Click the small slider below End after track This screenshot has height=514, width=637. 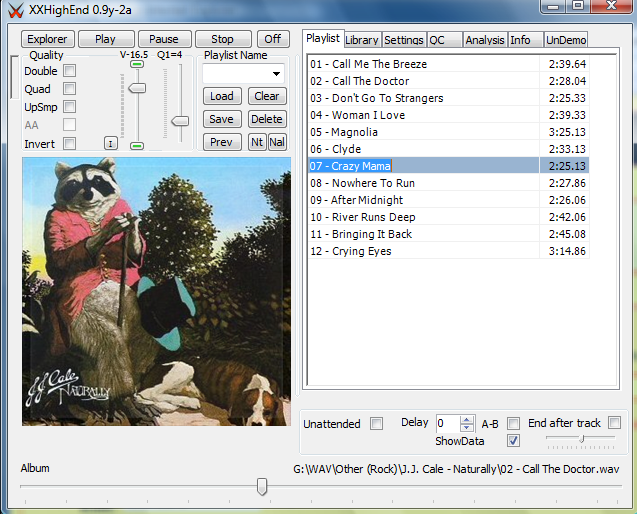coord(582,438)
